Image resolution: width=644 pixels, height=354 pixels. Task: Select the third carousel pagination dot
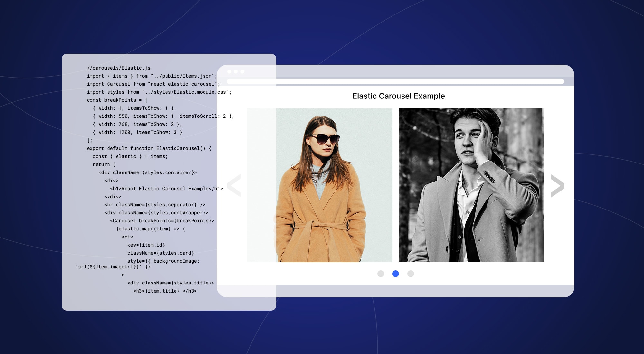click(411, 274)
